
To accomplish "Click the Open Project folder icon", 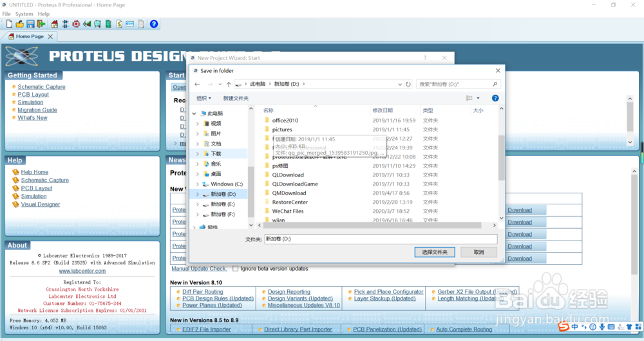I will (x=20, y=24).
